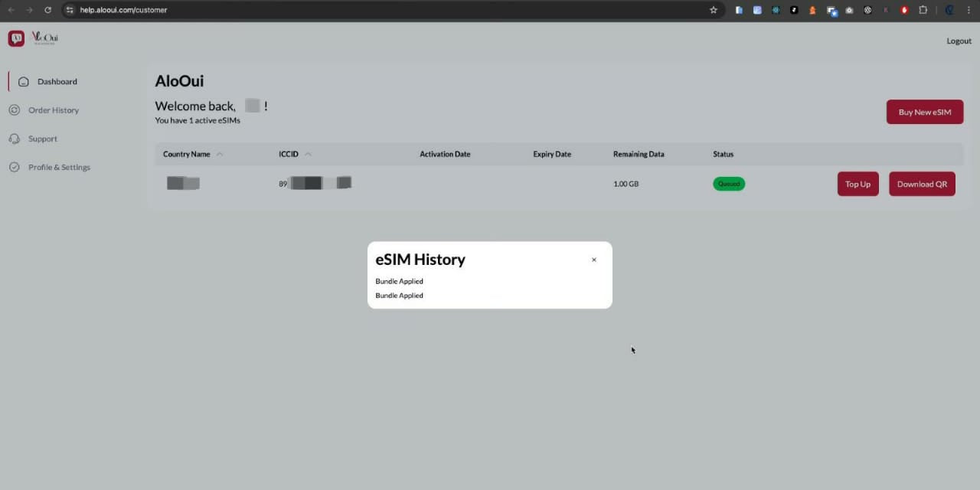The width and height of the screenshot is (980, 490).
Task: Click the black square extension icon
Action: [x=794, y=10]
